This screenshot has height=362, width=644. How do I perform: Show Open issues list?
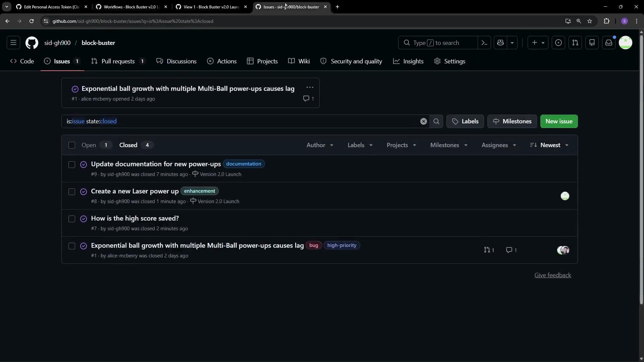click(x=97, y=145)
